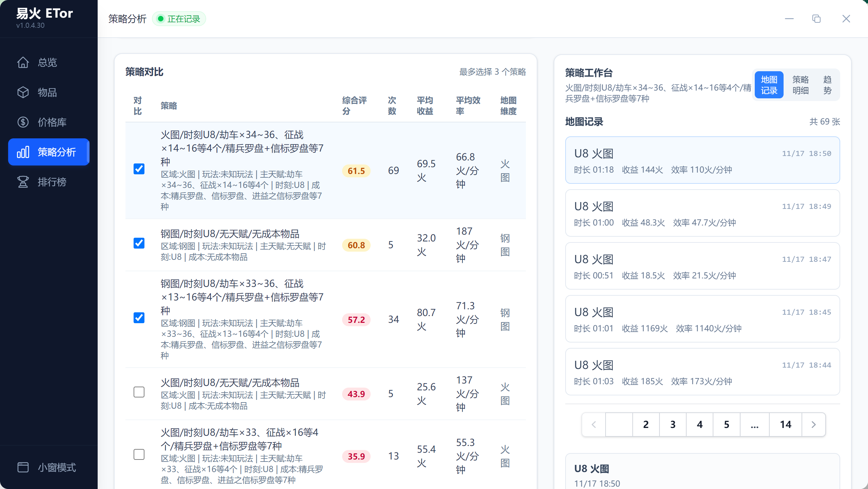This screenshot has height=489, width=868.
Task: Select the 18:45 U8 火图 record card
Action: click(x=702, y=319)
